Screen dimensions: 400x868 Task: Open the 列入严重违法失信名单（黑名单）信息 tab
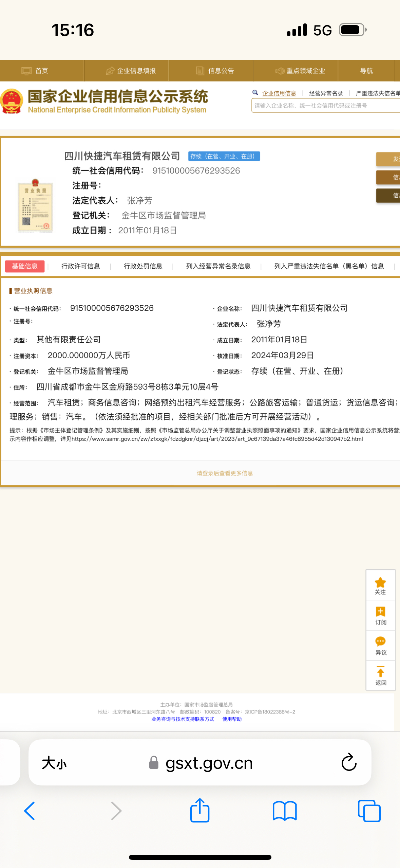[329, 266]
